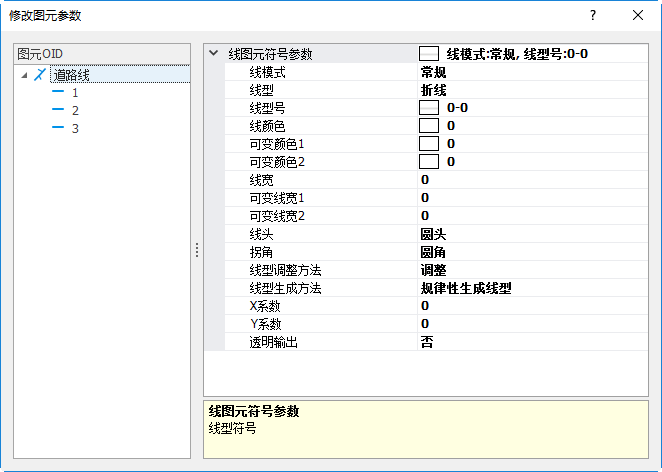Click the 线型号 pattern preview swatch
The width and height of the screenshot is (662, 472).
tap(429, 108)
